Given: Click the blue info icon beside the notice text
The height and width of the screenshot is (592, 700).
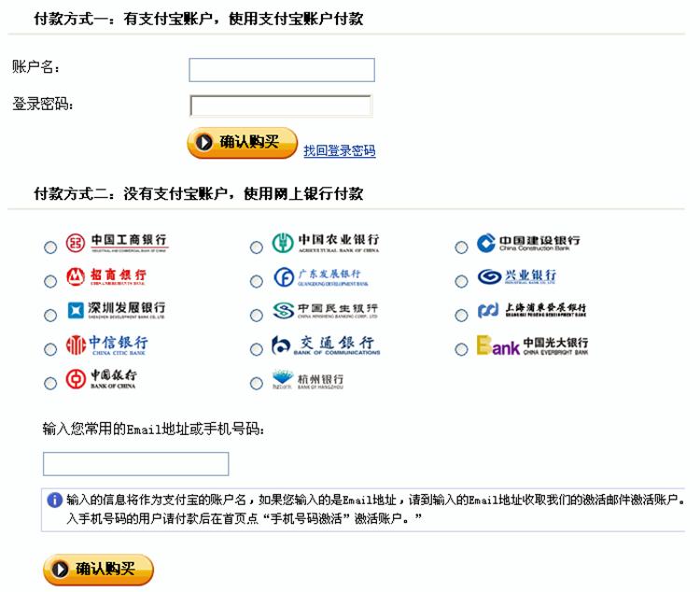Looking at the screenshot, I should tap(54, 500).
